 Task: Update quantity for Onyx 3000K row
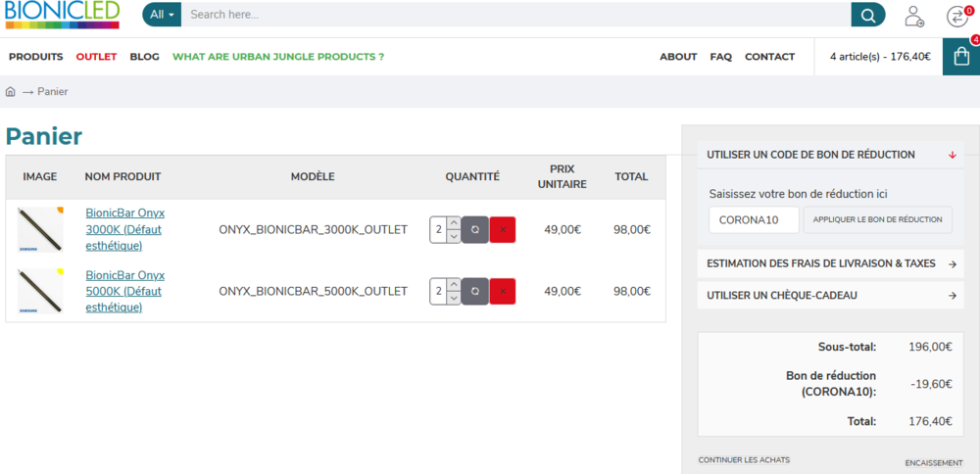(x=475, y=230)
